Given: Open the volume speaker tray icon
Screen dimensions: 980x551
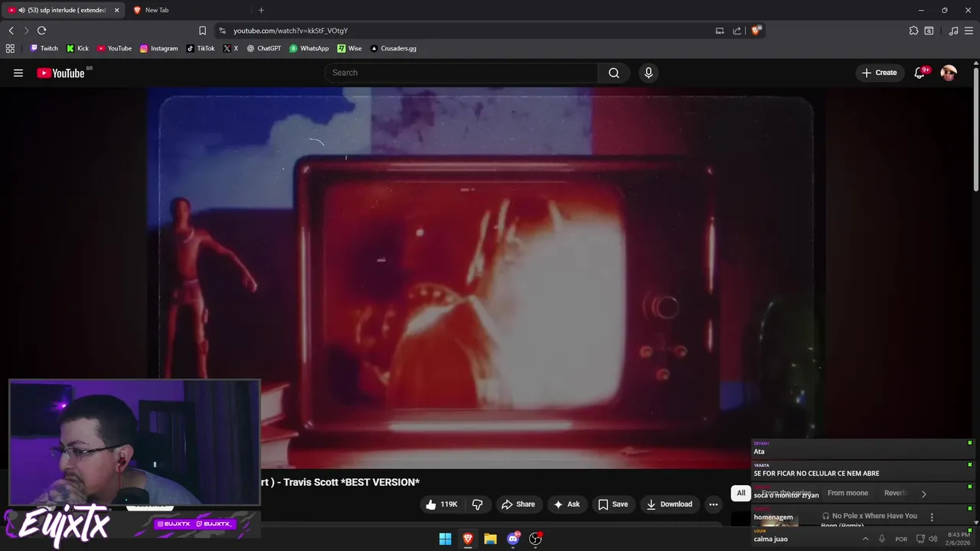Looking at the screenshot, I should (933, 539).
